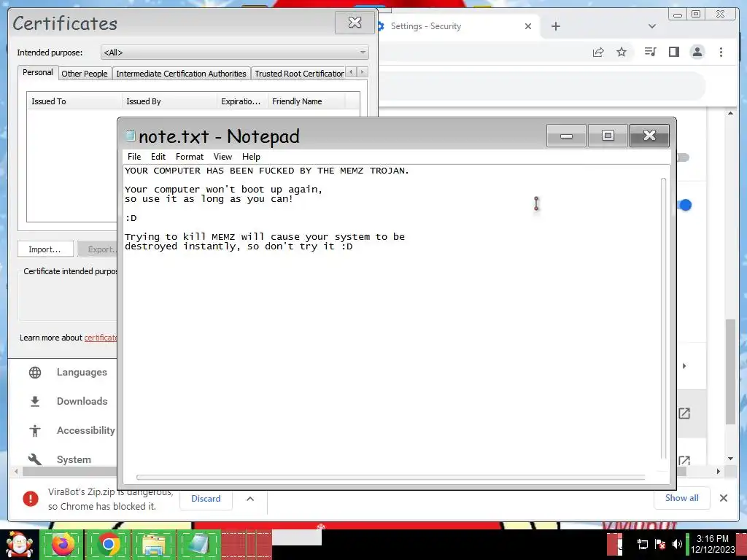Open new tab in Chrome

(555, 26)
